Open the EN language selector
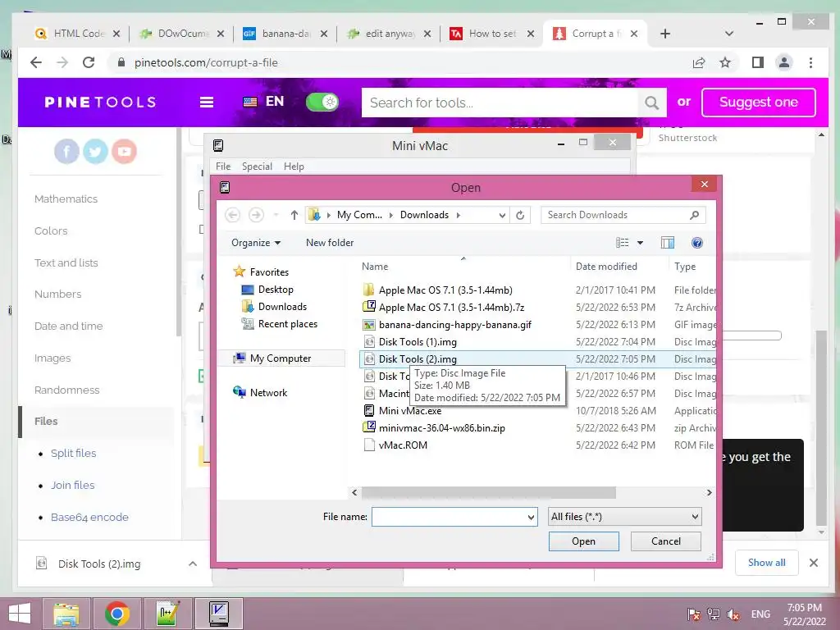This screenshot has width=840, height=630. point(263,102)
